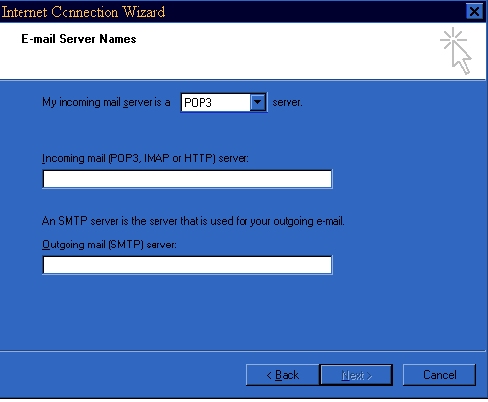Go to previous step with Back button
488x402 pixels.
pos(283,375)
